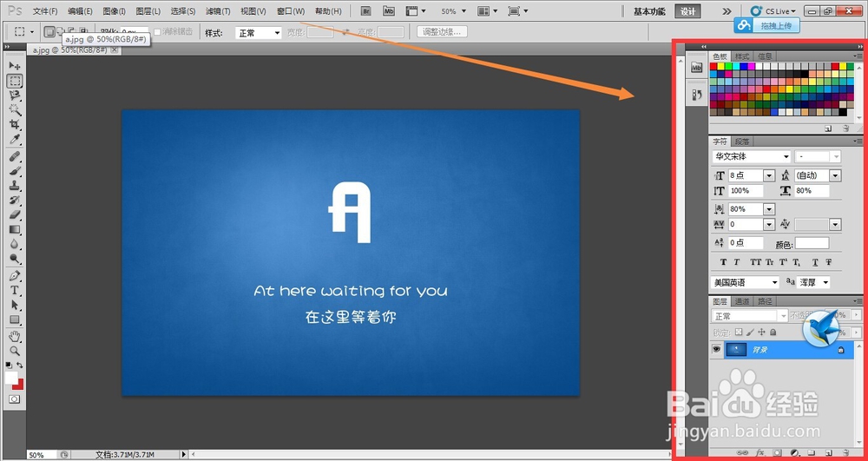Viewport: 868px width, 461px height.
Task: Select the Dodge tool
Action: coord(15,259)
